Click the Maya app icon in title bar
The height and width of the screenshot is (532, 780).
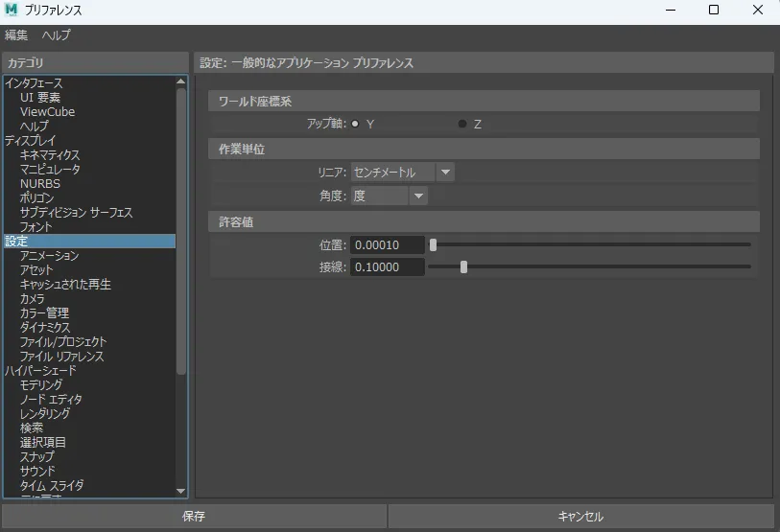12,11
